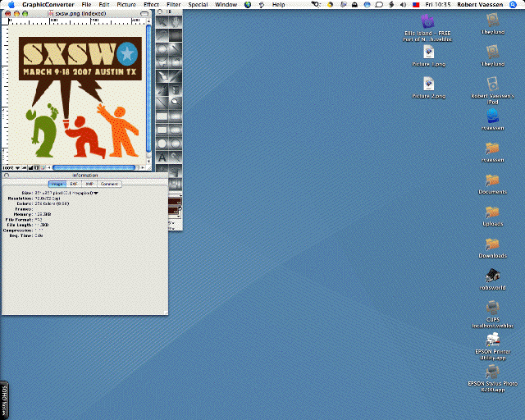
Task: Open the 100% zoom level popup
Action: pyautogui.click(x=10, y=167)
